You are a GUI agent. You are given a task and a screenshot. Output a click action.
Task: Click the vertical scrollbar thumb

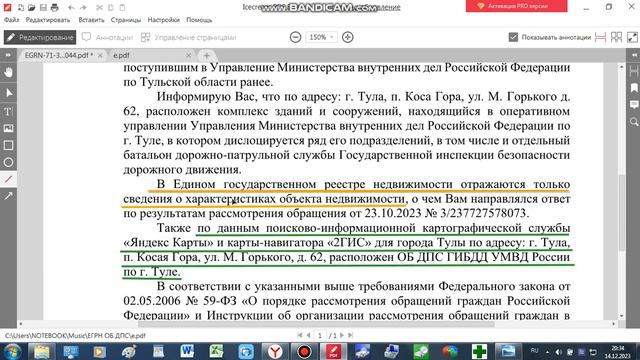622,212
